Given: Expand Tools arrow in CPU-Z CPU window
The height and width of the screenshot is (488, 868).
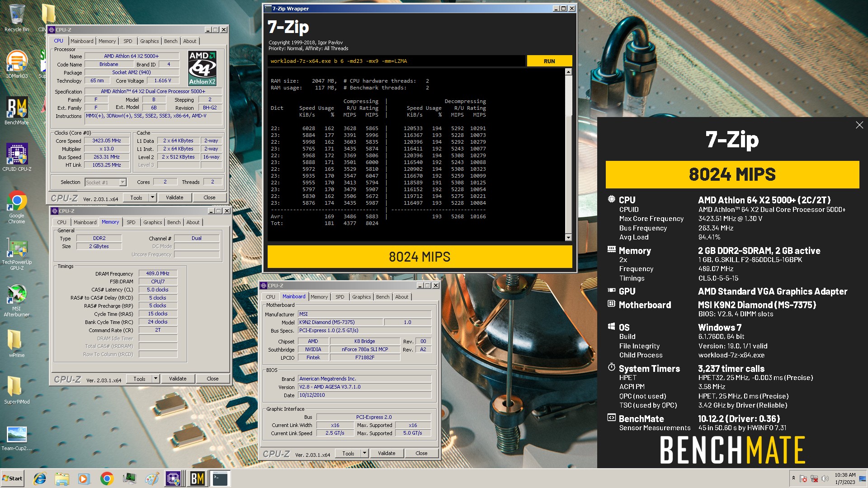Looking at the screenshot, I should point(152,197).
